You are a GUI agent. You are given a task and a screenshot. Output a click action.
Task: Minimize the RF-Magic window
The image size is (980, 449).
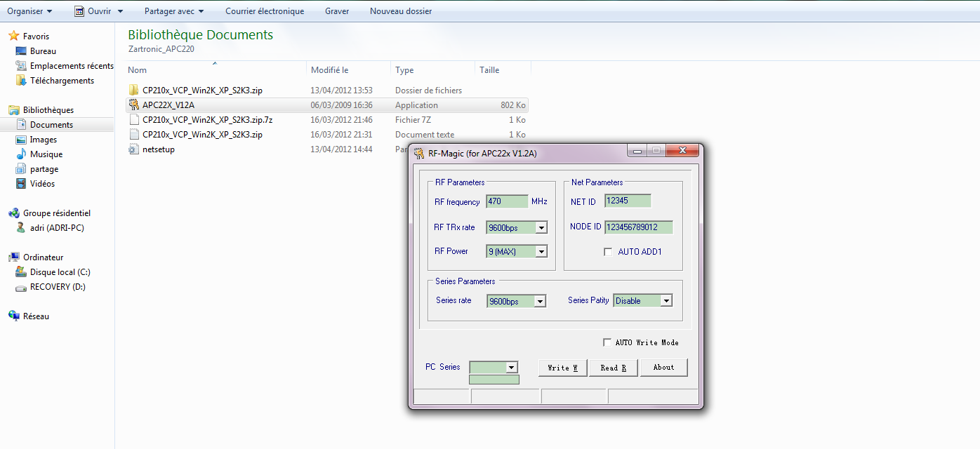coord(638,150)
